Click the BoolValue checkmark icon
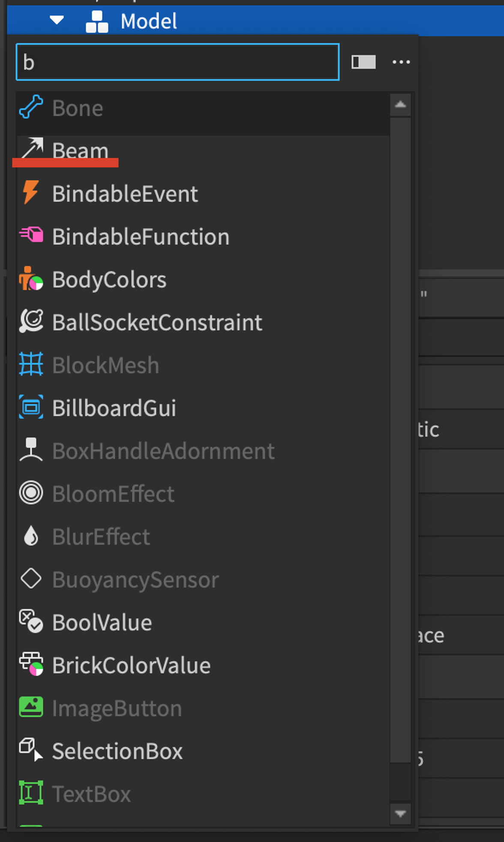 [31, 621]
